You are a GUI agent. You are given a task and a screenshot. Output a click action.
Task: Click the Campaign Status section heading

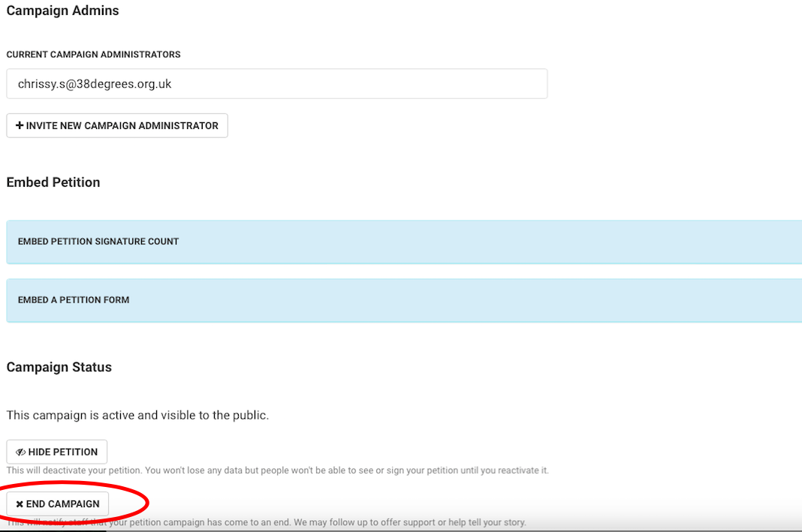[59, 367]
